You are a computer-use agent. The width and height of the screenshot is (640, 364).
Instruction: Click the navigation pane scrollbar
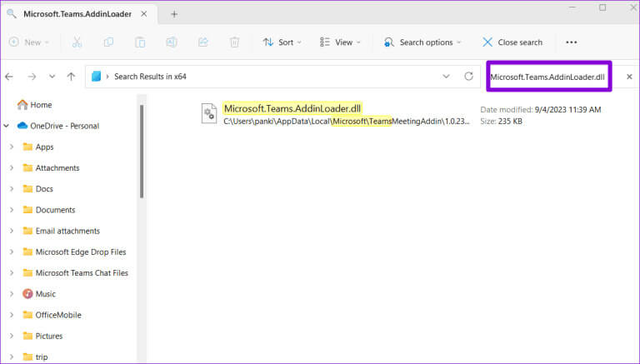[x=142, y=151]
